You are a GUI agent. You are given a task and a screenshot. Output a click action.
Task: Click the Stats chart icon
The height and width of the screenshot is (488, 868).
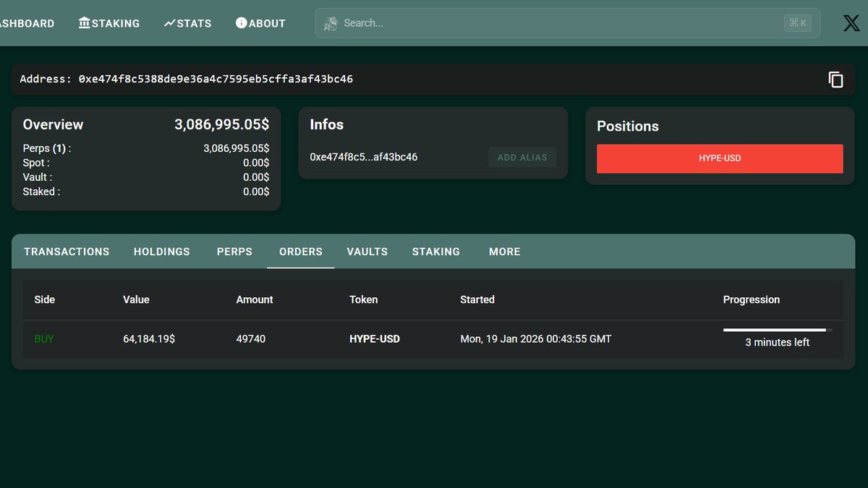click(x=169, y=23)
